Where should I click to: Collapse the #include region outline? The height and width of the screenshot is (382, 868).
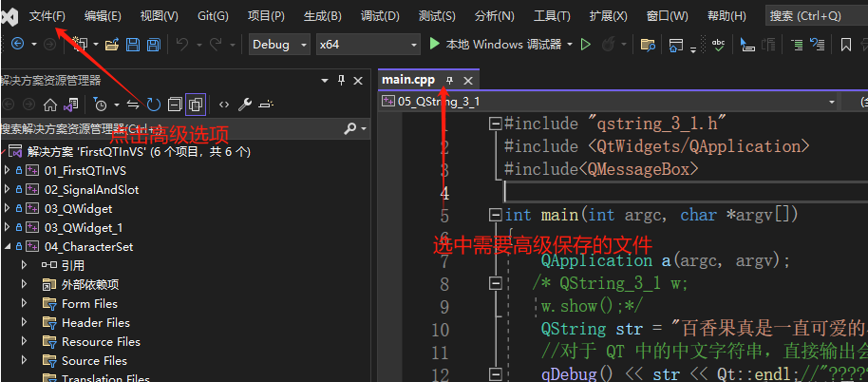pos(496,124)
